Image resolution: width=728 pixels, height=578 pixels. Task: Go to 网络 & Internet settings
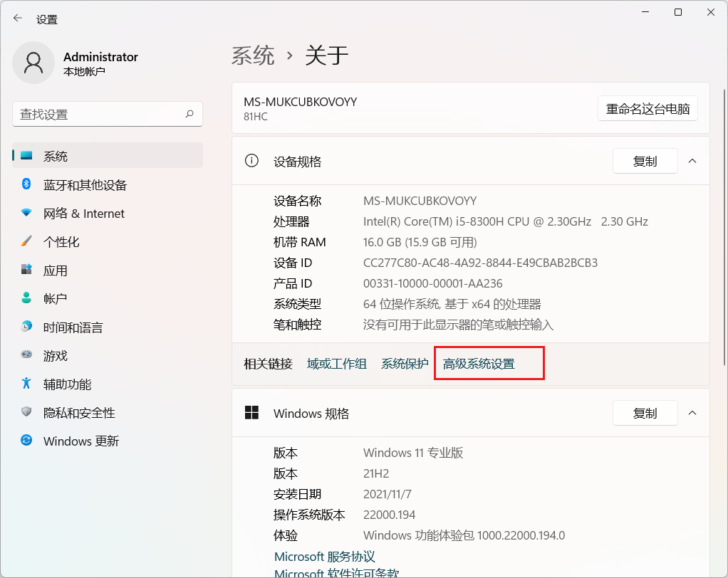pyautogui.click(x=108, y=213)
